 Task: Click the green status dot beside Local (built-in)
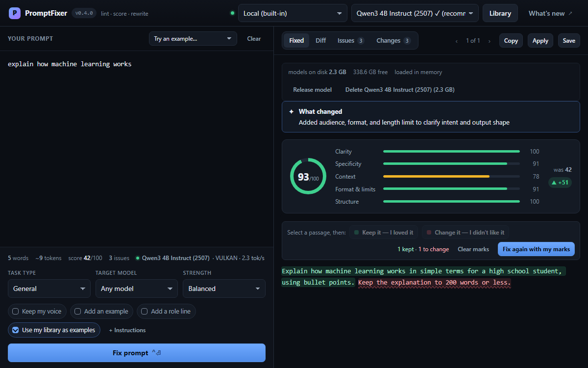[x=232, y=13]
